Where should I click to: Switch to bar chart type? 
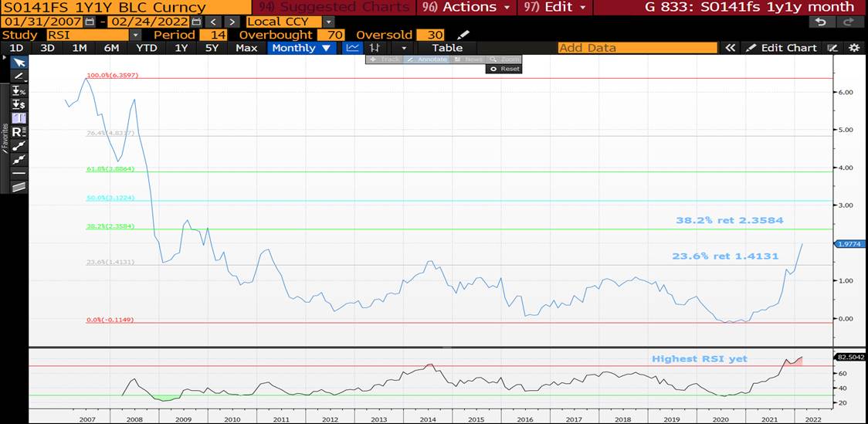375,48
